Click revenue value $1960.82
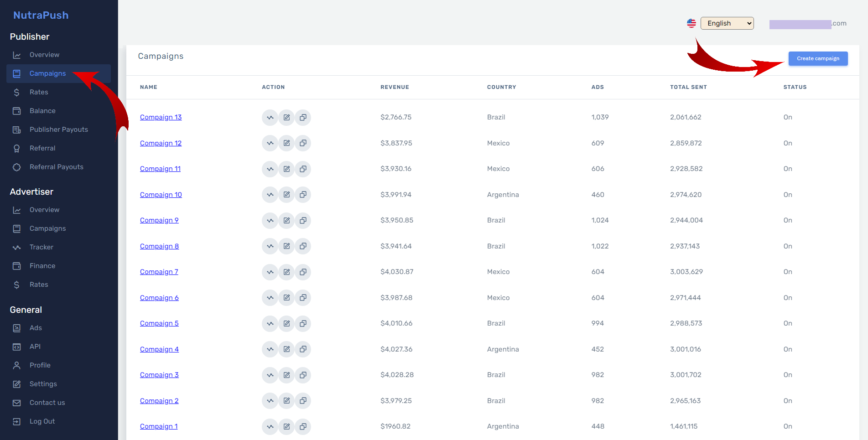868x440 pixels. click(395, 426)
